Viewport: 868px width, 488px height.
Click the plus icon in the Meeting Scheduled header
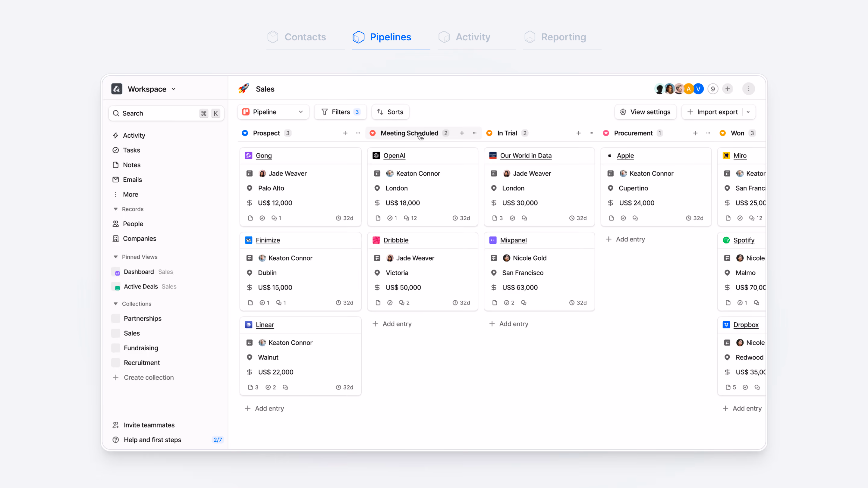point(462,133)
